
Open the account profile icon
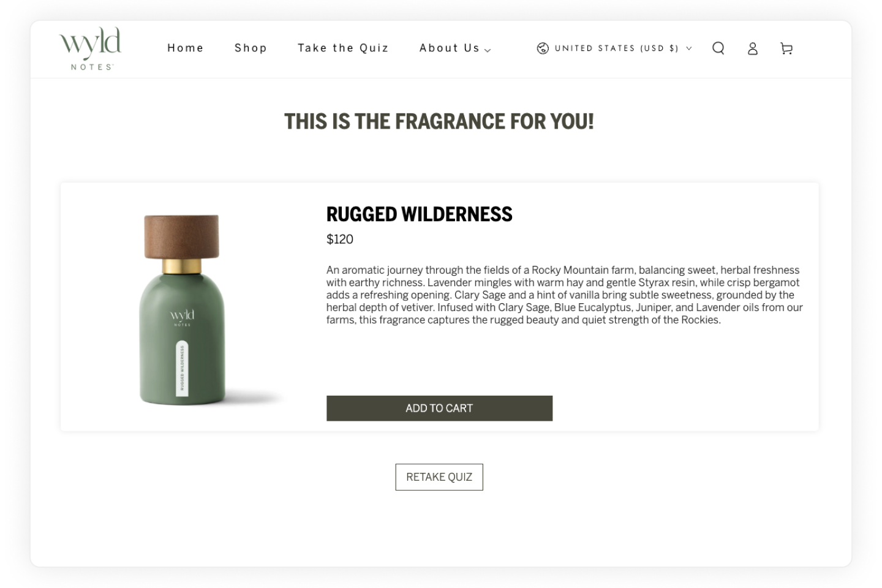coord(753,48)
